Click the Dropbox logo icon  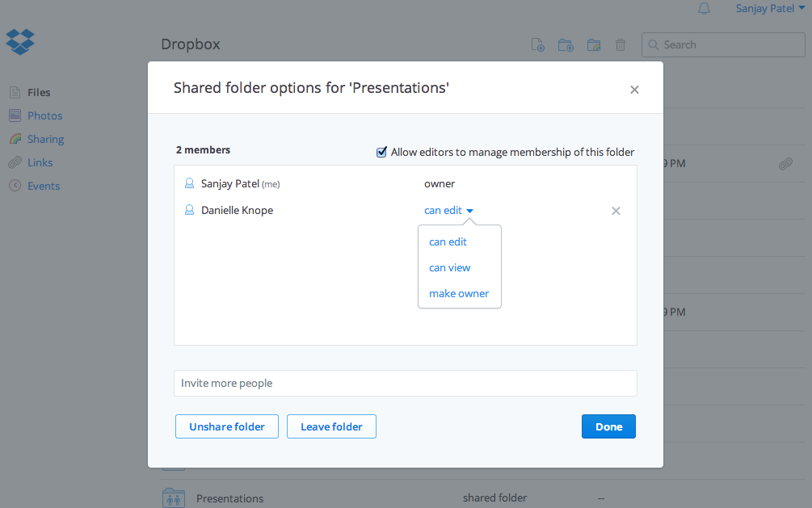coord(20,41)
